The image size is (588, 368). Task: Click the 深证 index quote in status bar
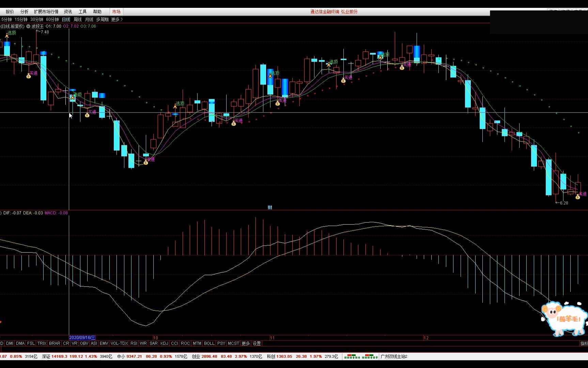click(77, 356)
